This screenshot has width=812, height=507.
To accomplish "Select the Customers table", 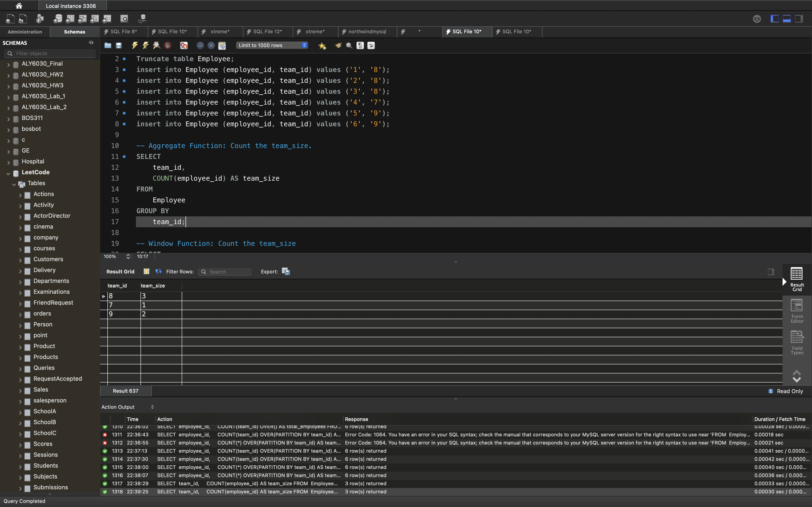I will [48, 259].
